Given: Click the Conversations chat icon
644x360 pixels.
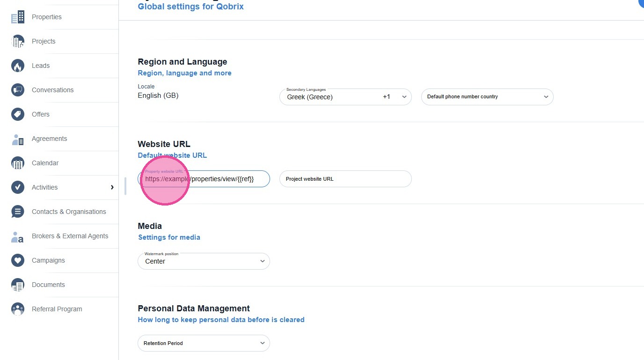Looking at the screenshot, I should (x=18, y=90).
